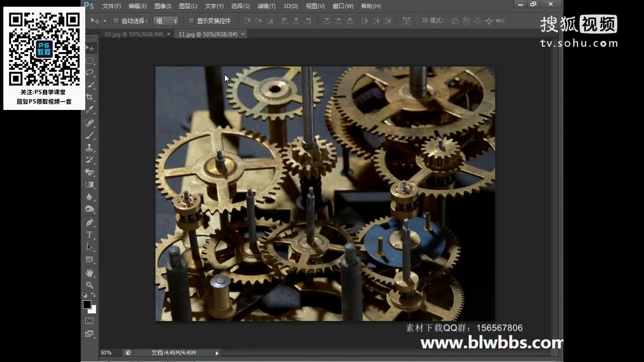Switch to 10.jpg tab
Image resolution: width=644 pixels, height=362 pixels.
133,34
